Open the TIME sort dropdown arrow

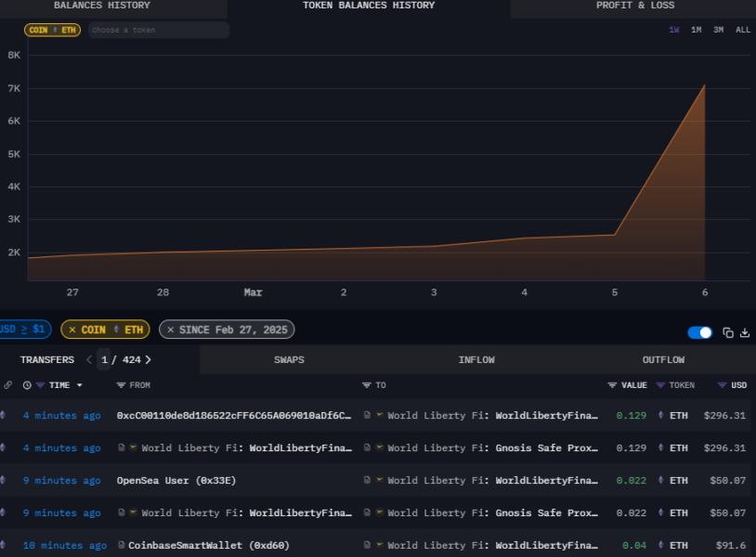(79, 385)
